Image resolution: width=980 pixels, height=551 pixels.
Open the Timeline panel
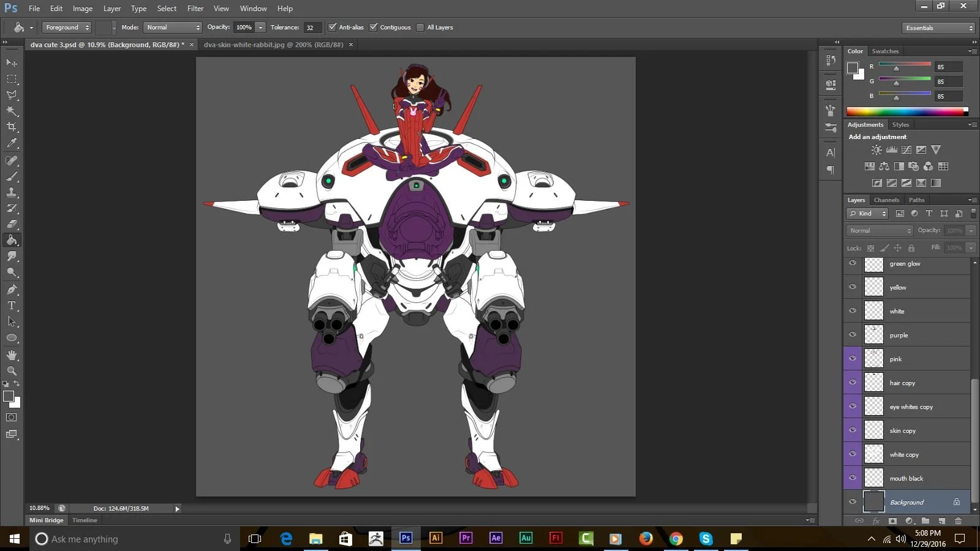pos(85,520)
